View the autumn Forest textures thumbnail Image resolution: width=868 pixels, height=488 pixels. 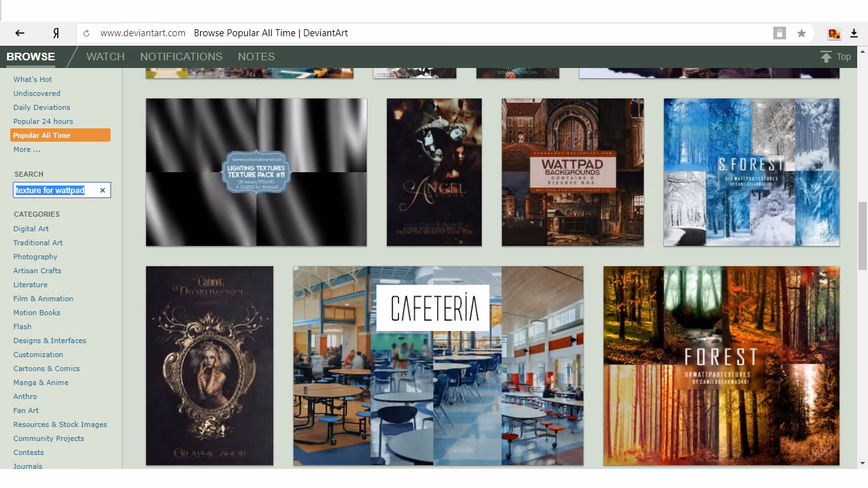click(x=721, y=365)
